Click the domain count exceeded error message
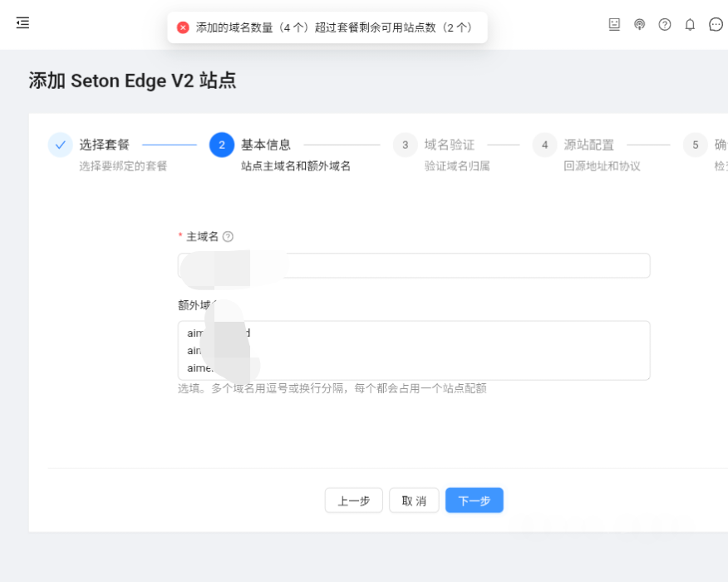Screen dimensions: 728x582 click(334, 28)
